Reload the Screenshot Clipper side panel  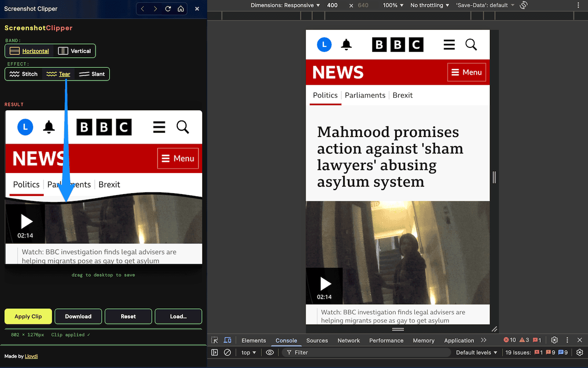[x=168, y=9]
